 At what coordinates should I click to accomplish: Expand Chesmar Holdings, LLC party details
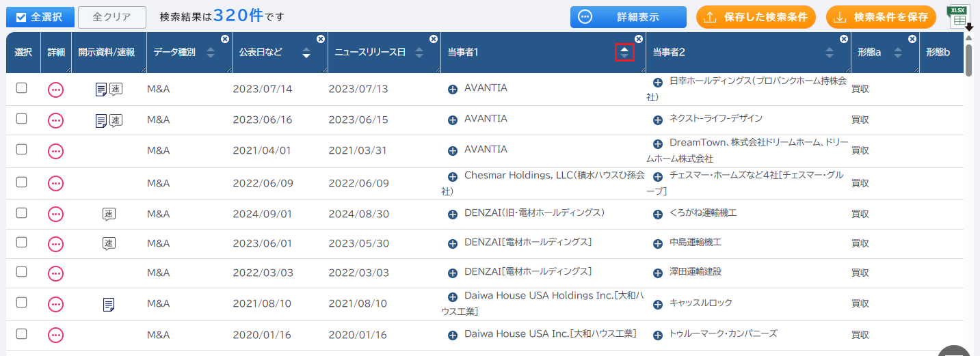(453, 177)
